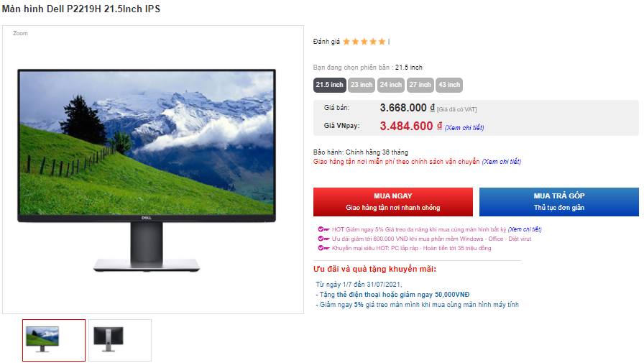Click the main Dell monitor product image

coord(147,170)
